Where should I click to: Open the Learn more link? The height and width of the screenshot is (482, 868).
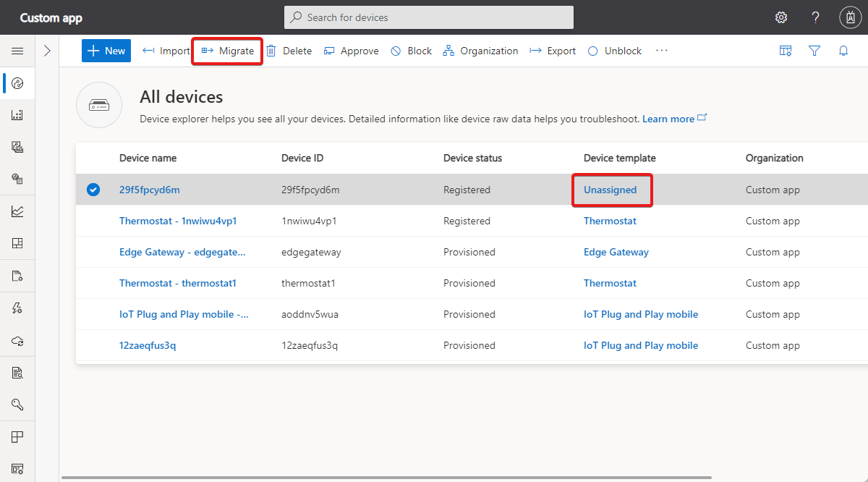pos(668,119)
